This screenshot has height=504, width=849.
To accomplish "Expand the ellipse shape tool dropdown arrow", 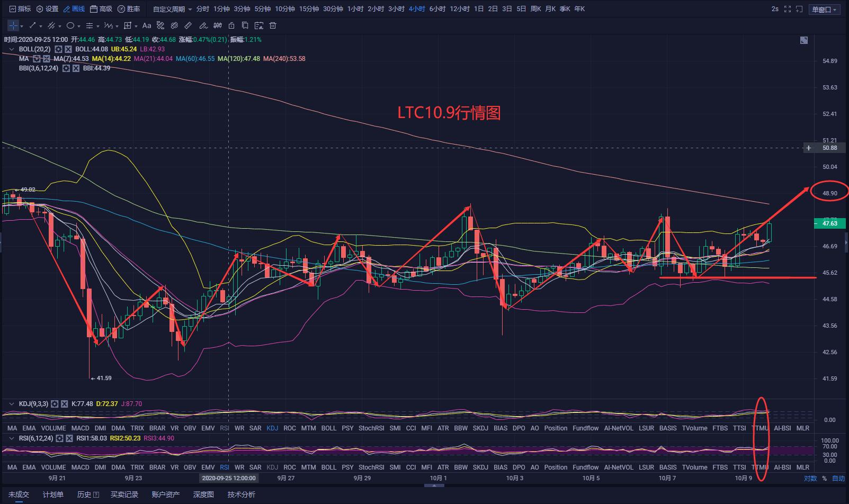I will click(x=79, y=26).
